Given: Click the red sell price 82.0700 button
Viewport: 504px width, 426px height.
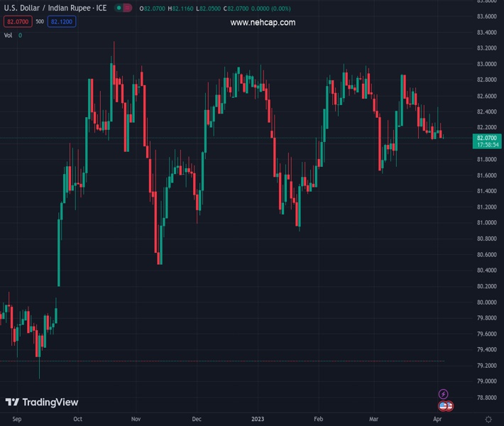Looking at the screenshot, I should [17, 21].
